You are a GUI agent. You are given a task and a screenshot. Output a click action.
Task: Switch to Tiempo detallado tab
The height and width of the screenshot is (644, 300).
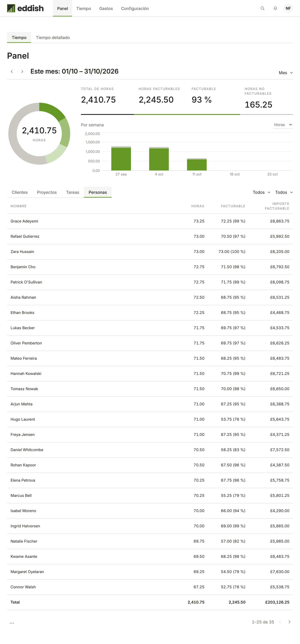(53, 38)
